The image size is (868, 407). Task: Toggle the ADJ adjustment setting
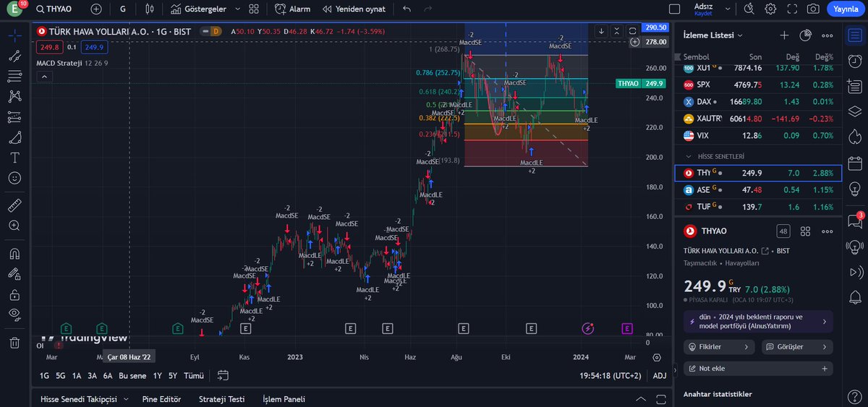pyautogui.click(x=660, y=376)
